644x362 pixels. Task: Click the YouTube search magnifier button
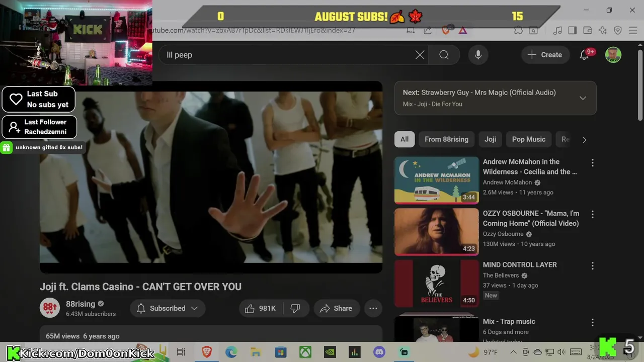[x=444, y=55]
